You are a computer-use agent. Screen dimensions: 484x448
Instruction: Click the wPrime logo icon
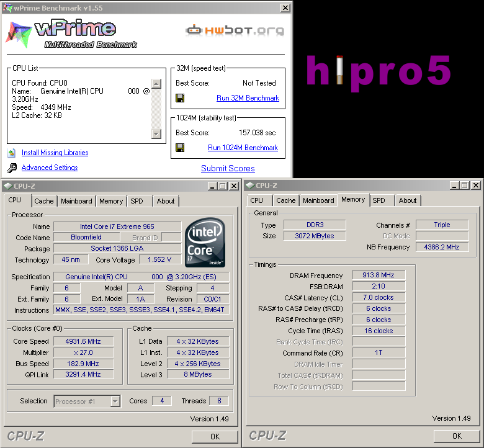pos(19,35)
